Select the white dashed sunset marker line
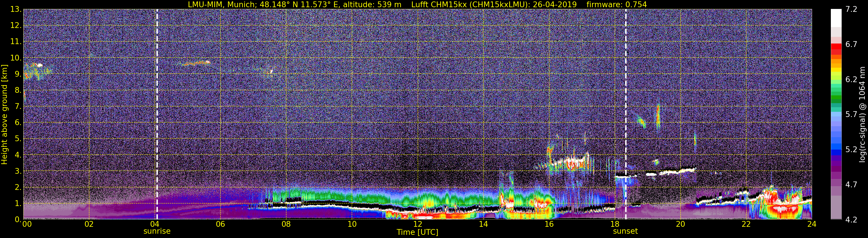Screen dimensions: 868x238 pyautogui.click(x=626, y=114)
